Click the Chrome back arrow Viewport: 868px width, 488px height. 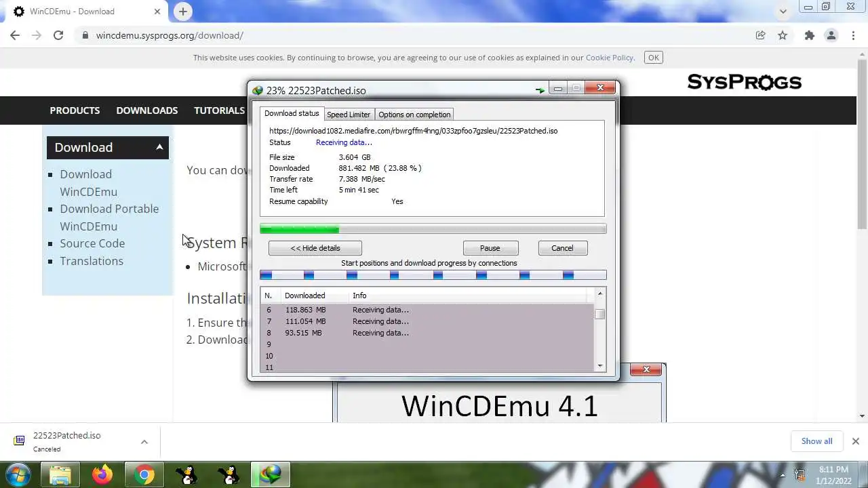click(x=15, y=35)
